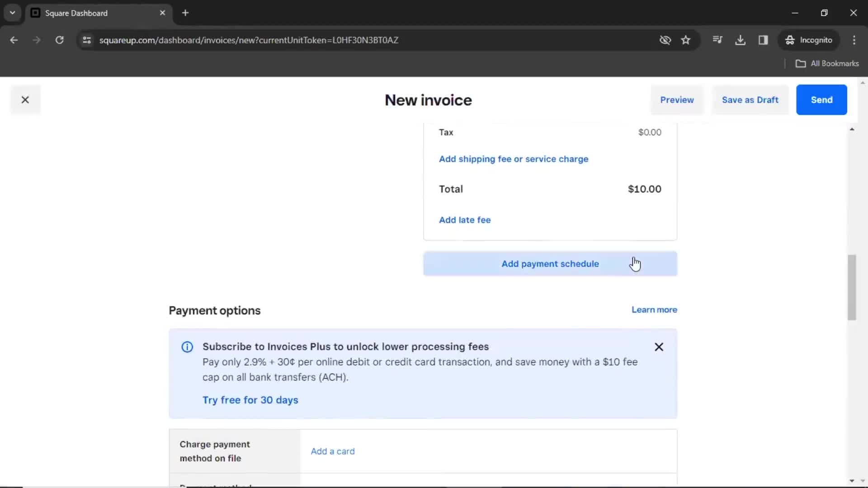868x488 pixels.
Task: Click the address bar URL
Action: coord(249,40)
